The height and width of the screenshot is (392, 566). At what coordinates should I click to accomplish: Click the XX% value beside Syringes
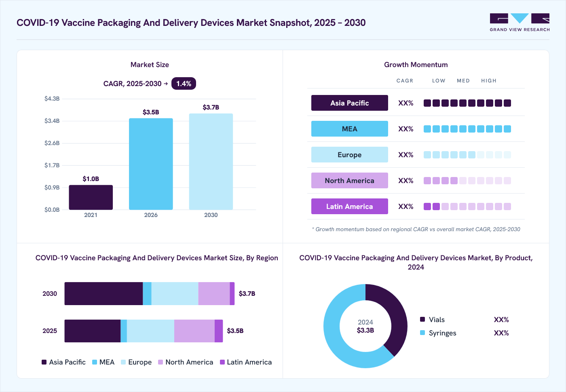501,333
